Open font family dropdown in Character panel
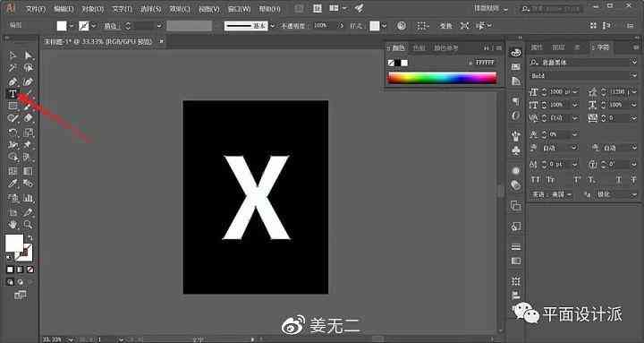Image resolution: width=644 pixels, height=343 pixels. [634, 62]
